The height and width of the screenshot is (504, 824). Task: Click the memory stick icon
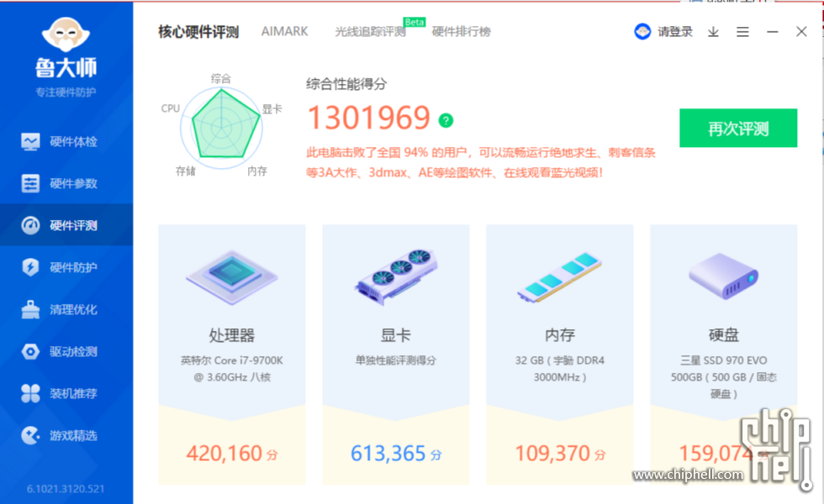coord(559,277)
